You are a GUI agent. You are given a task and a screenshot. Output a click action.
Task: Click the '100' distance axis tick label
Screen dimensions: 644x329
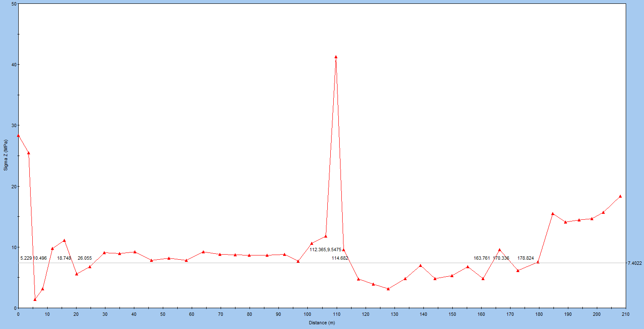coord(307,314)
